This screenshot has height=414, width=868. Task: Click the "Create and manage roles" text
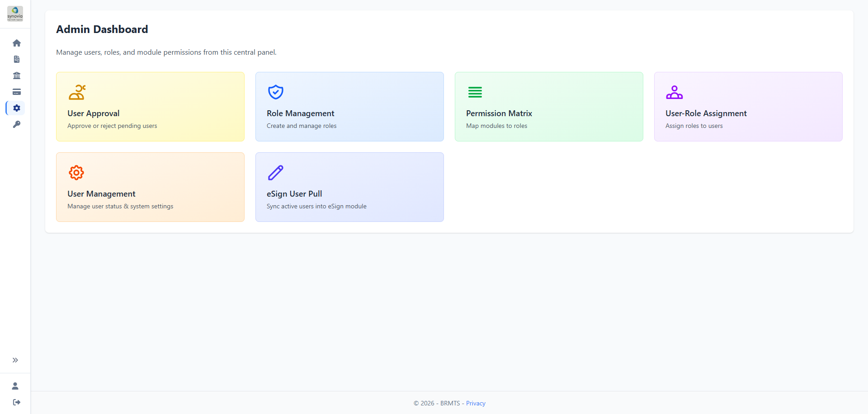pos(302,126)
